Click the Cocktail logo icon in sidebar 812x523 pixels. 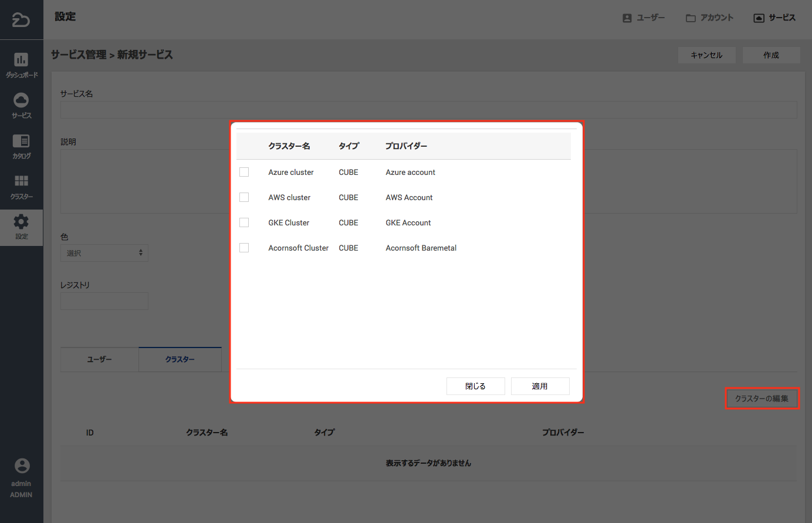21,20
